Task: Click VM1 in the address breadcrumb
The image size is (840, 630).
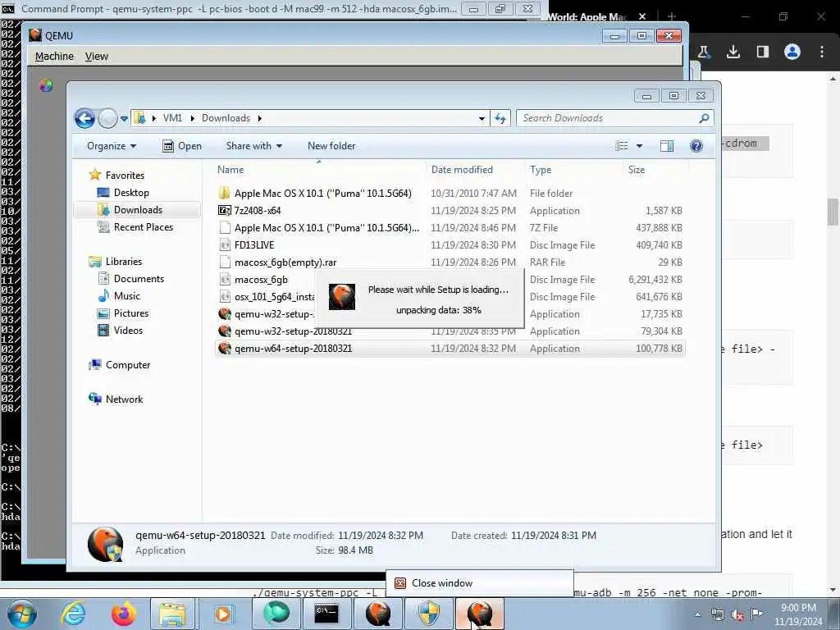Action: (172, 118)
